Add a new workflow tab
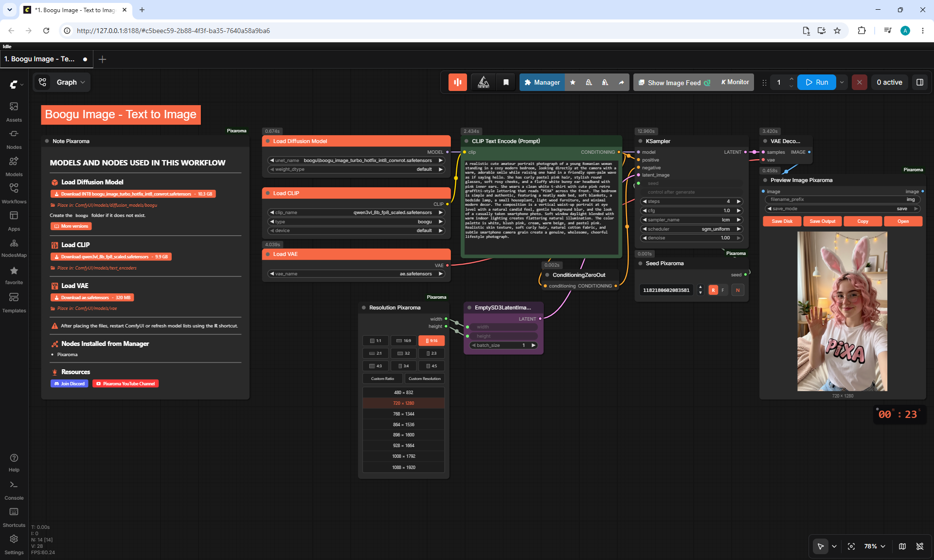This screenshot has height=560, width=934. [102, 59]
